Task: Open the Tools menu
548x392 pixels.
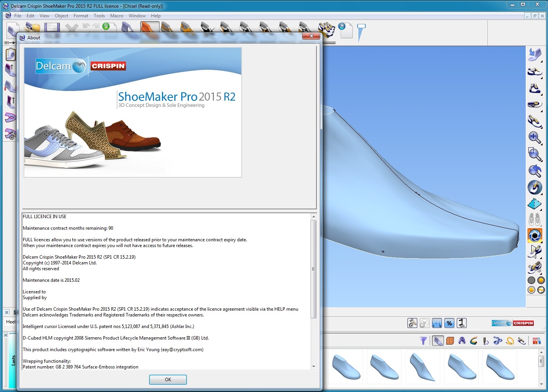Action: tap(99, 16)
